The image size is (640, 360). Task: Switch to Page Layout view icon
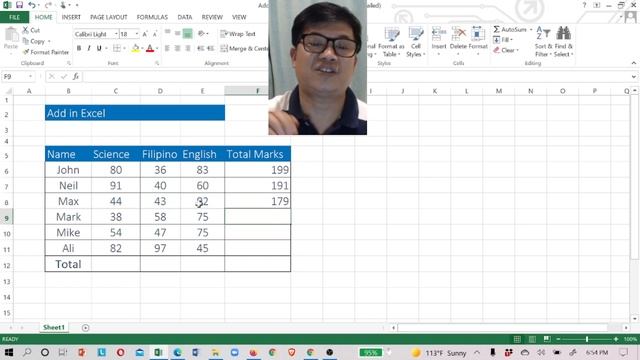532,339
